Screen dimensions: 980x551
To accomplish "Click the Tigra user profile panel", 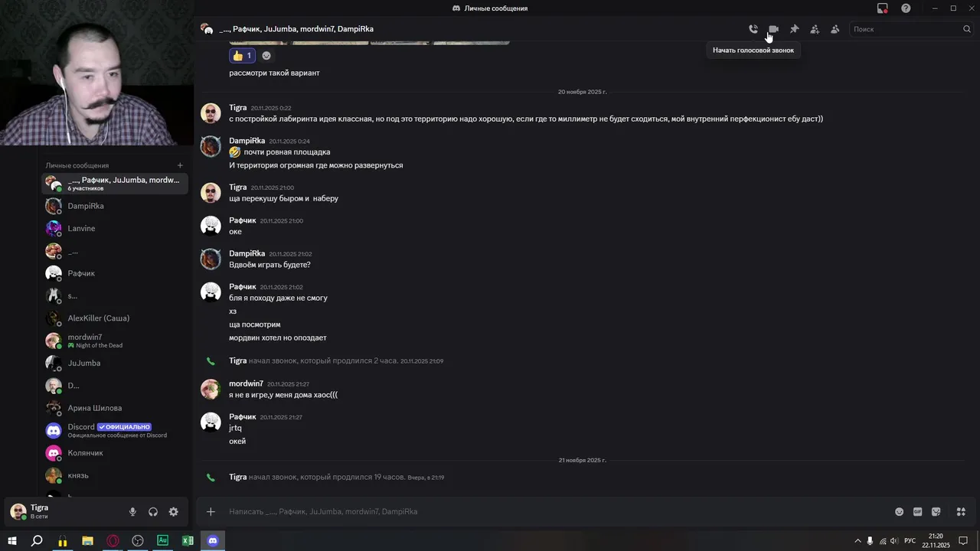I will [38, 511].
